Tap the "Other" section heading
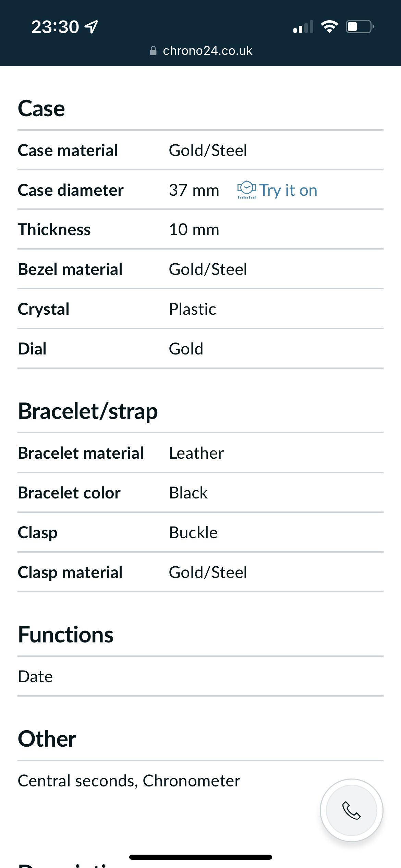This screenshot has height=868, width=401. pyautogui.click(x=47, y=739)
